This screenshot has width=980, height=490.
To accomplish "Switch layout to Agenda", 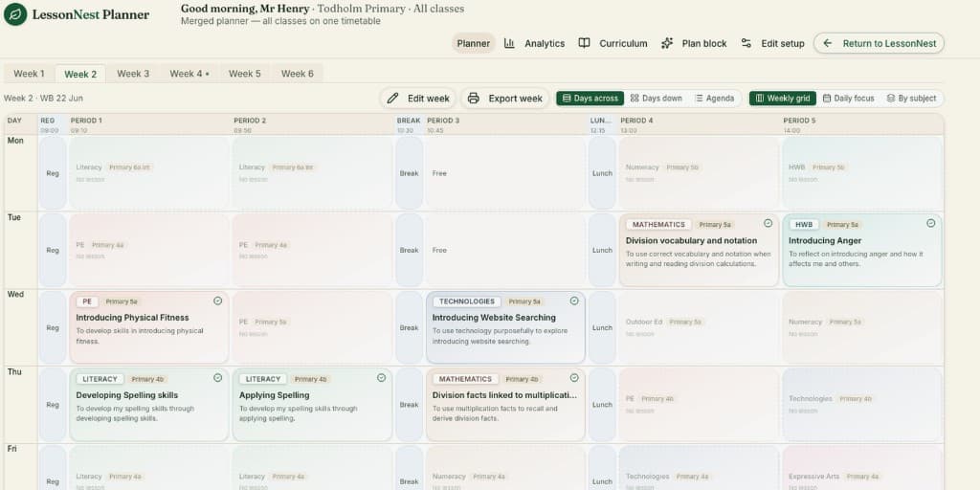I will click(x=714, y=99).
